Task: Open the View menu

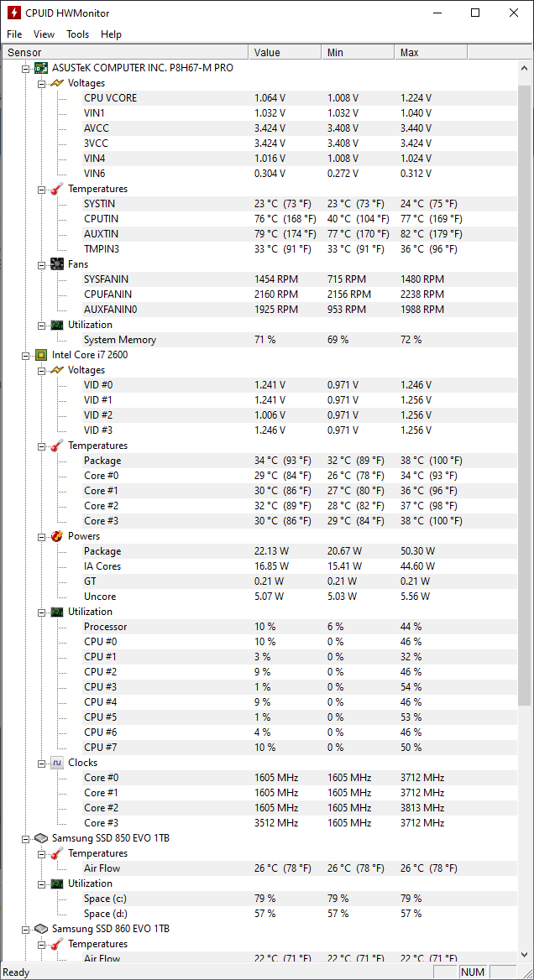Action: pos(44,34)
